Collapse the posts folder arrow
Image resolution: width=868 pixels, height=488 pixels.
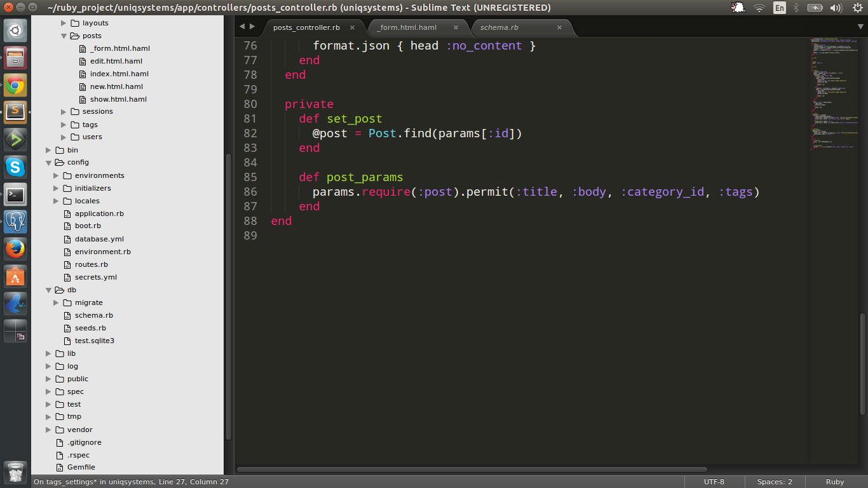click(x=64, y=36)
